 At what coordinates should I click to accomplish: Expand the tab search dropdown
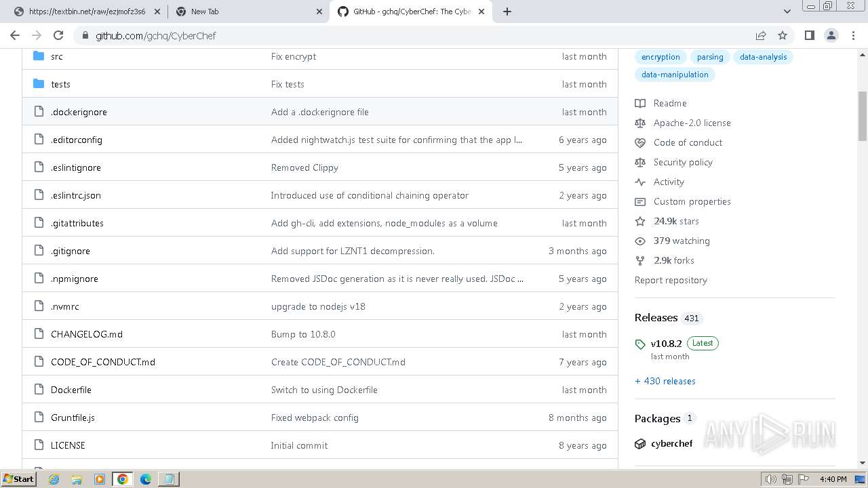point(787,12)
